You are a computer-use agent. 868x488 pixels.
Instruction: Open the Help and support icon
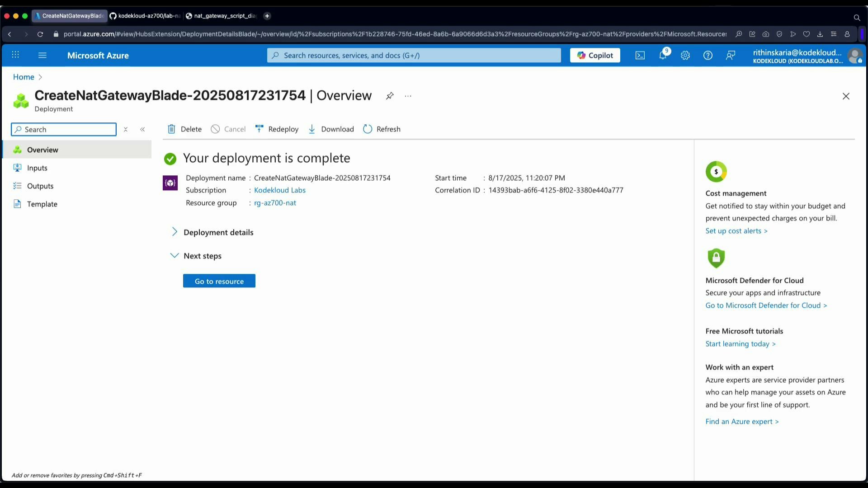(708, 55)
